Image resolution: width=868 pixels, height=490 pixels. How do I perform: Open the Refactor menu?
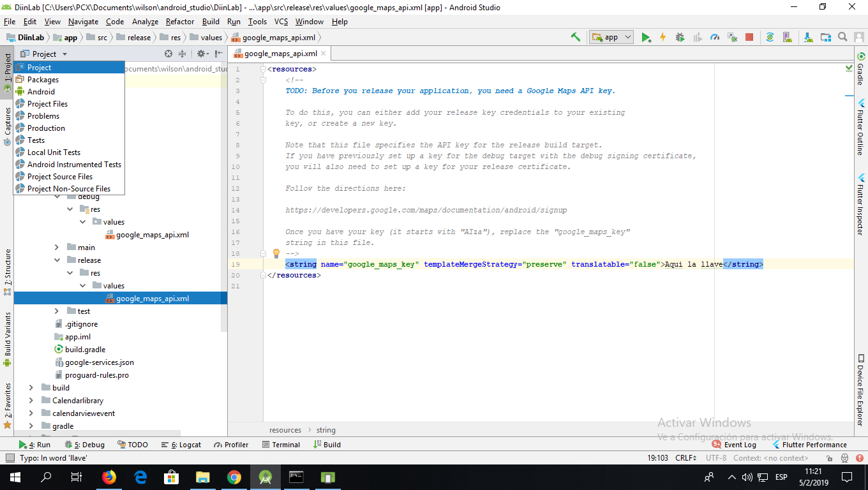click(x=180, y=21)
